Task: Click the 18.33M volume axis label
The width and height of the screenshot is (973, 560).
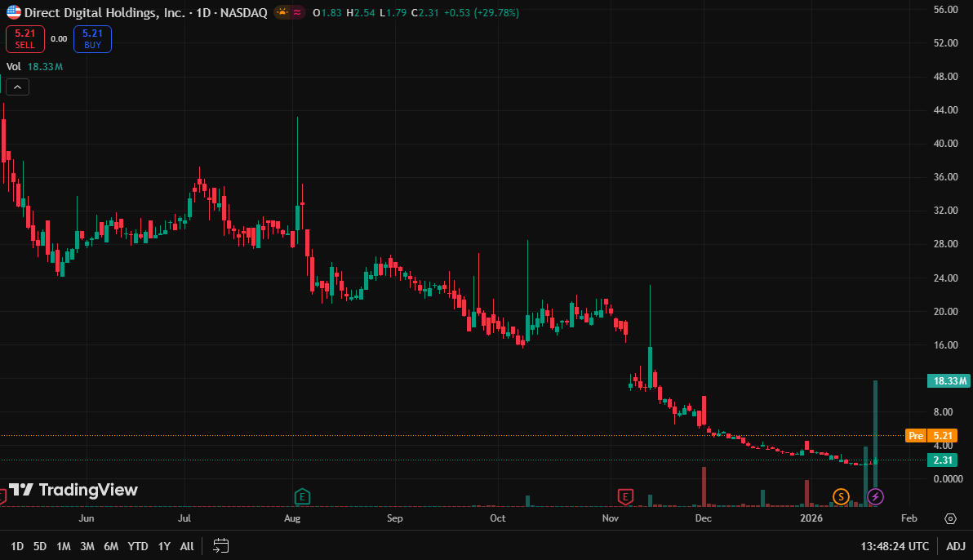Action: click(x=949, y=380)
